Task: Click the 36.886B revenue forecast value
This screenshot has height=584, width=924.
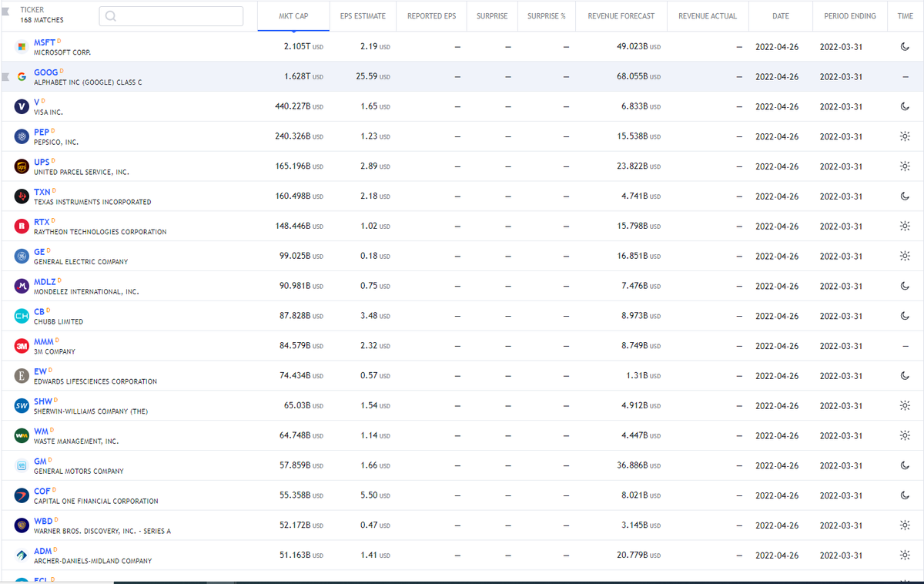Action: [x=638, y=465]
